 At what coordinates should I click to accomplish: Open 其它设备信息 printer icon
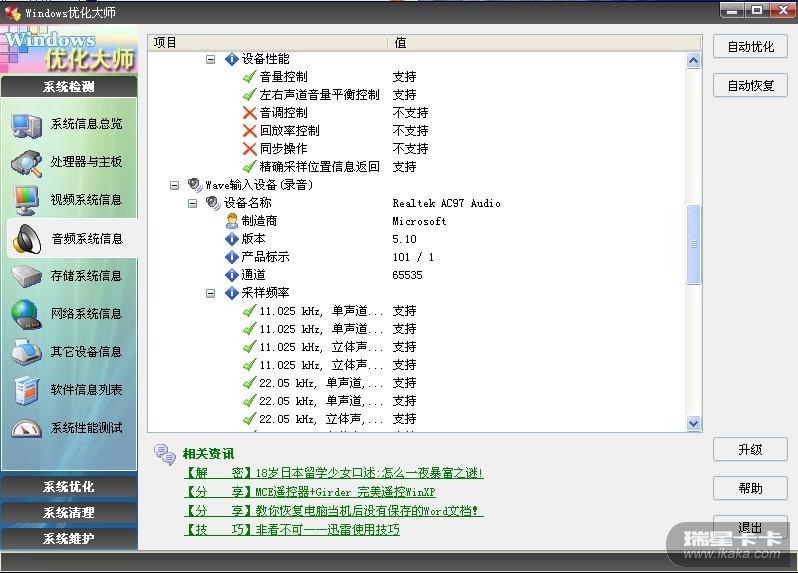pos(26,352)
